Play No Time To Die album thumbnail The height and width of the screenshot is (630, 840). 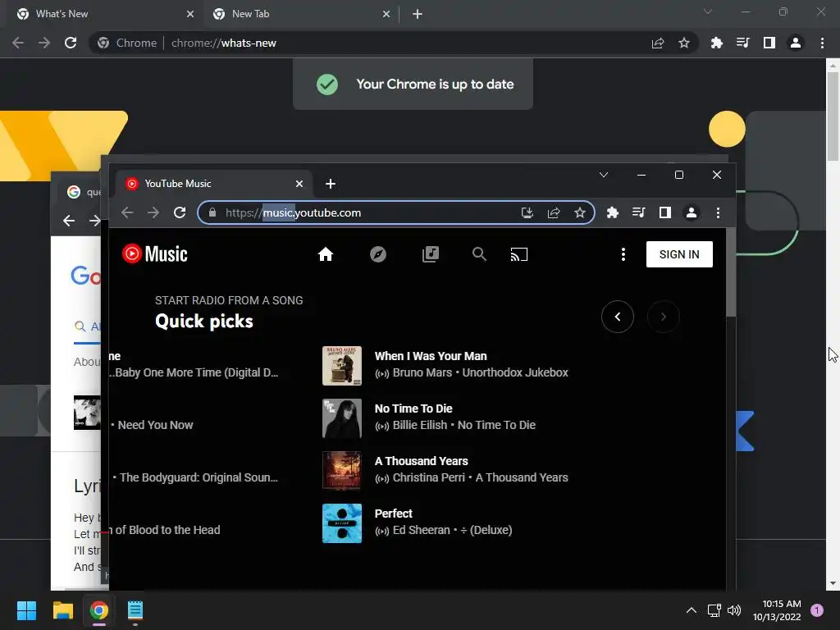(x=342, y=418)
